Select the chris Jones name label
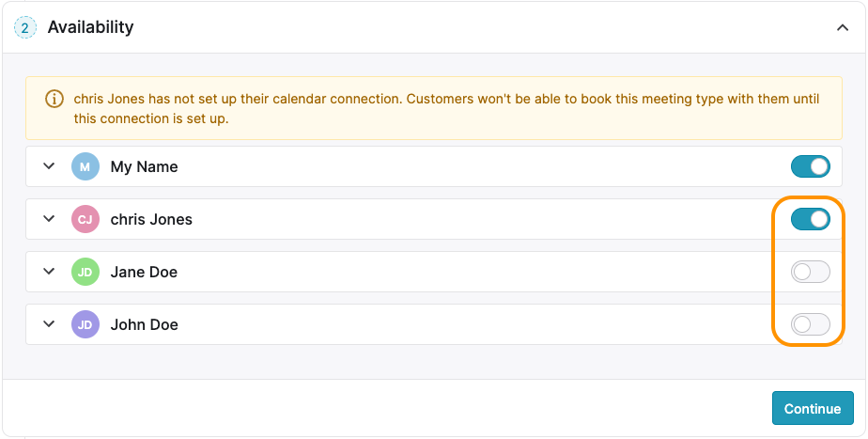The image size is (868, 439). pyautogui.click(x=151, y=220)
